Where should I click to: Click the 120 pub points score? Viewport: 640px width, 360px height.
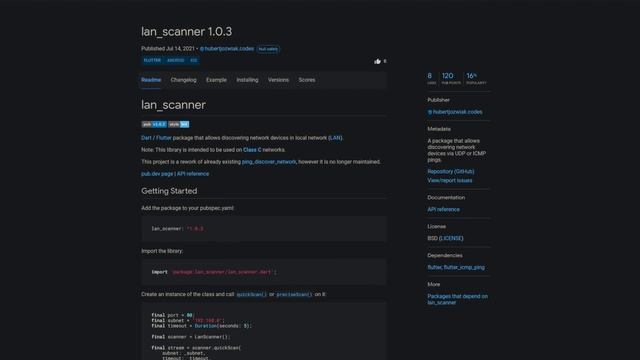451,78
